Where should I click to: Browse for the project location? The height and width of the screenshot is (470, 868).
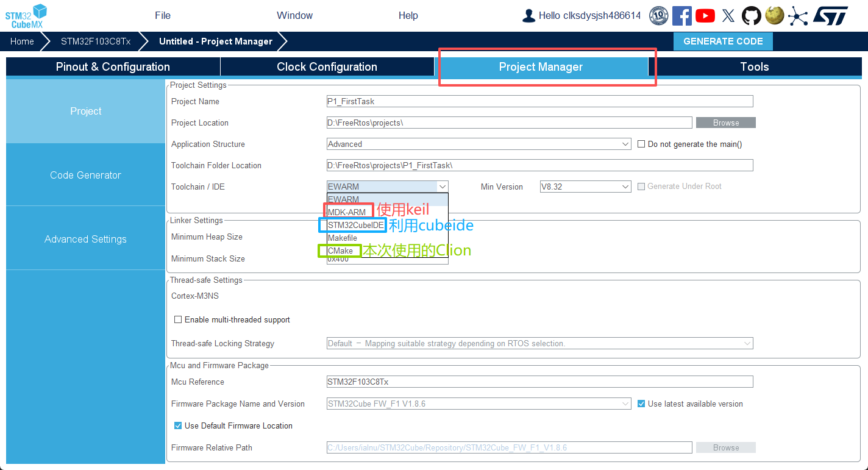click(x=726, y=123)
